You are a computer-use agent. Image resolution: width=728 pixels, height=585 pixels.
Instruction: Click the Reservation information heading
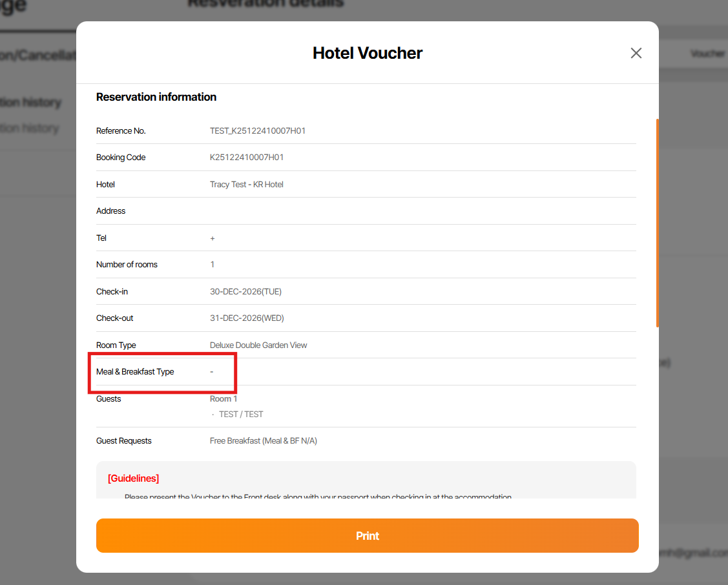[x=156, y=97]
